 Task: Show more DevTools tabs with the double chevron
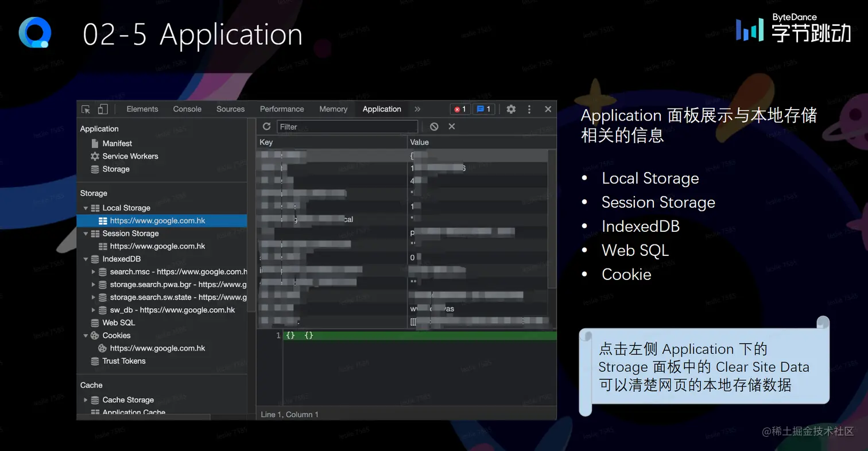pos(417,109)
